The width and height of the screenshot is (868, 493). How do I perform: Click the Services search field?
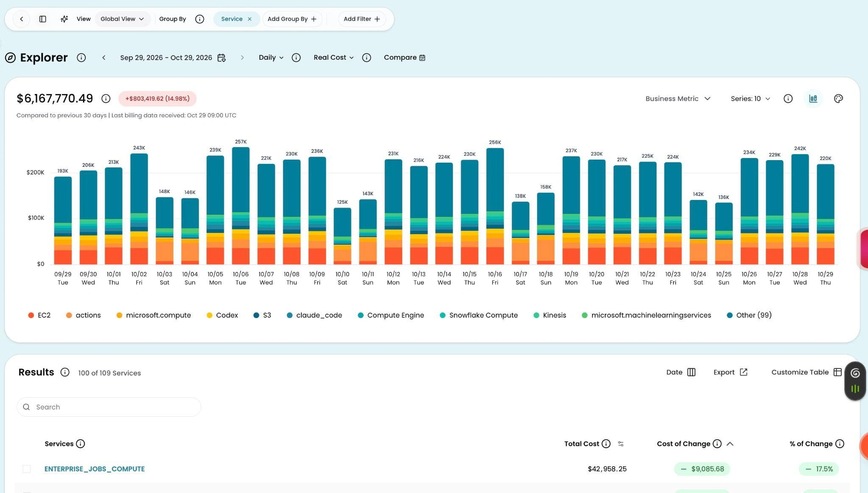coord(109,407)
